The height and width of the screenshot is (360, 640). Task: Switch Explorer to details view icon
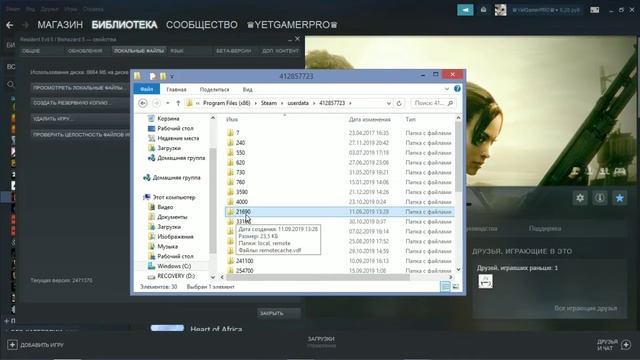445,287
